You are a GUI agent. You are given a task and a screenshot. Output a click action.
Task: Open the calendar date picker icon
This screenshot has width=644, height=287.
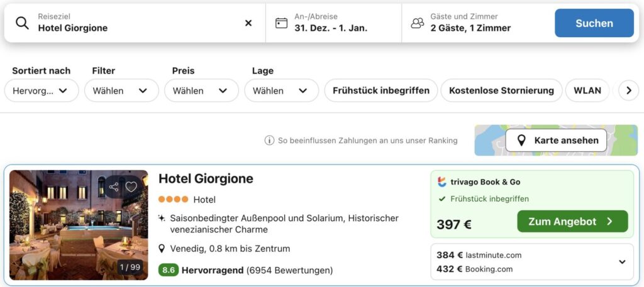click(x=282, y=23)
